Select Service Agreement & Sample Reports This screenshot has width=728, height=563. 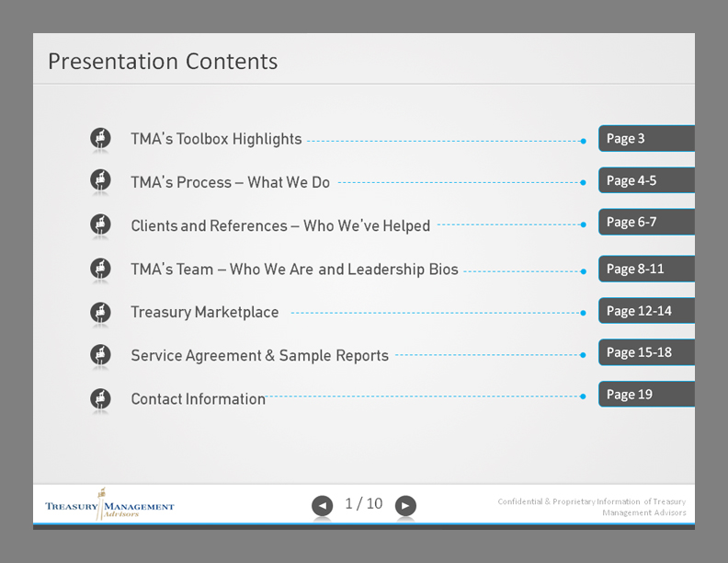pos(259,355)
